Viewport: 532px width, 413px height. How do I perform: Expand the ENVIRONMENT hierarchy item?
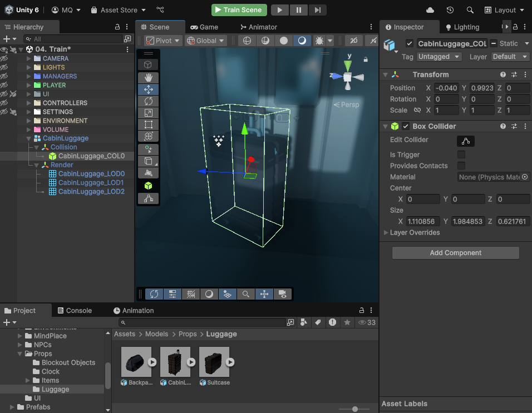tap(28, 121)
